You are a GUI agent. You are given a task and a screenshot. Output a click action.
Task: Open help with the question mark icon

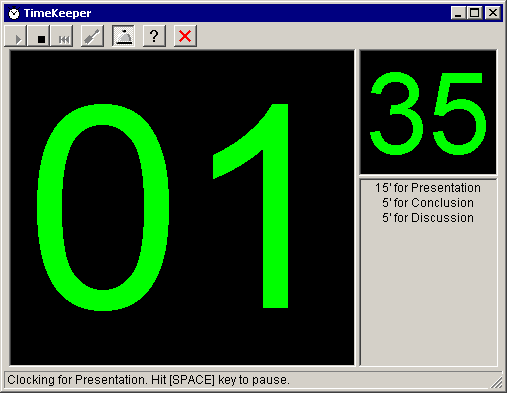[154, 36]
